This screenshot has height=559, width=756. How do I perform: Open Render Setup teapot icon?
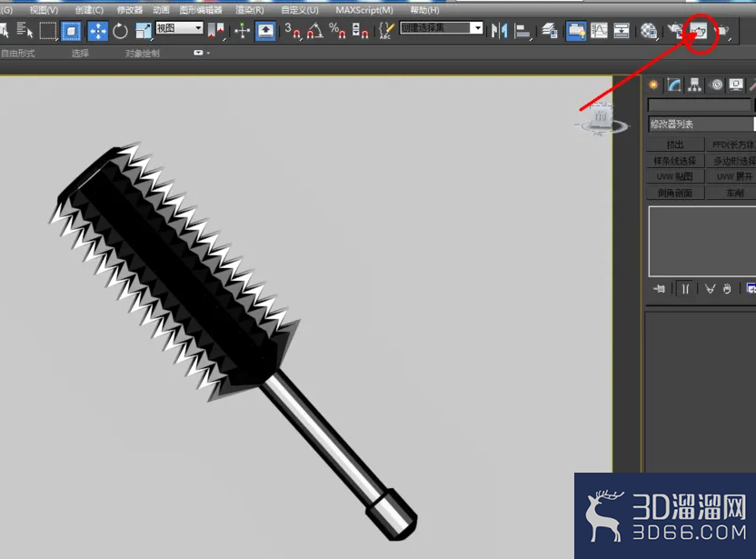tap(676, 31)
